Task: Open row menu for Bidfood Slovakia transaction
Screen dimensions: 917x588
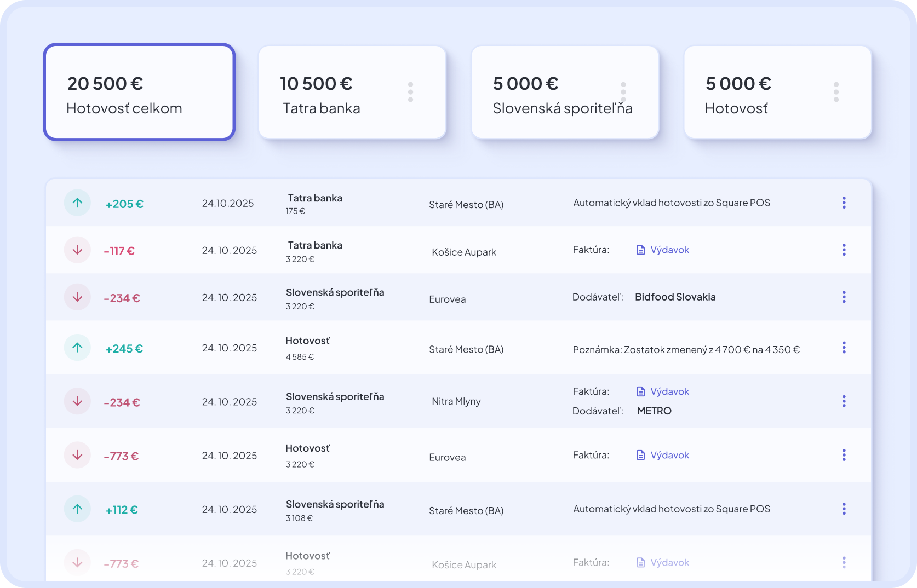Action: 844,297
